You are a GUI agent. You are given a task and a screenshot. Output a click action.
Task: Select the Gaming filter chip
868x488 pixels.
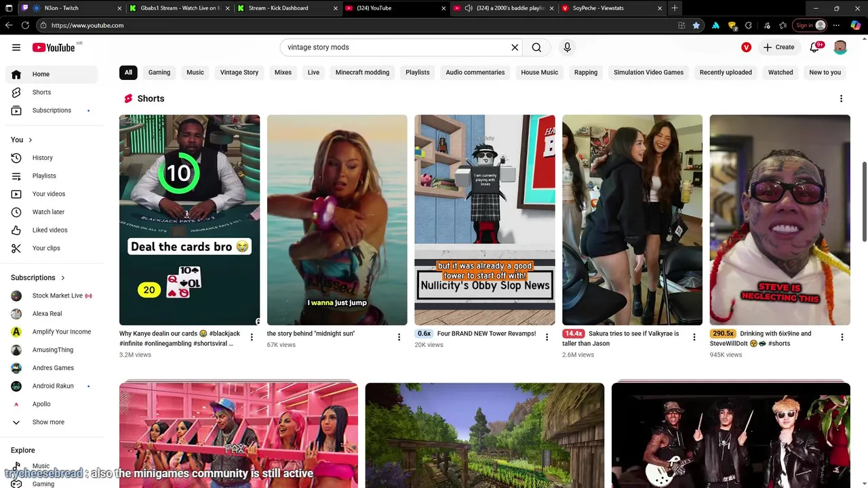159,73
